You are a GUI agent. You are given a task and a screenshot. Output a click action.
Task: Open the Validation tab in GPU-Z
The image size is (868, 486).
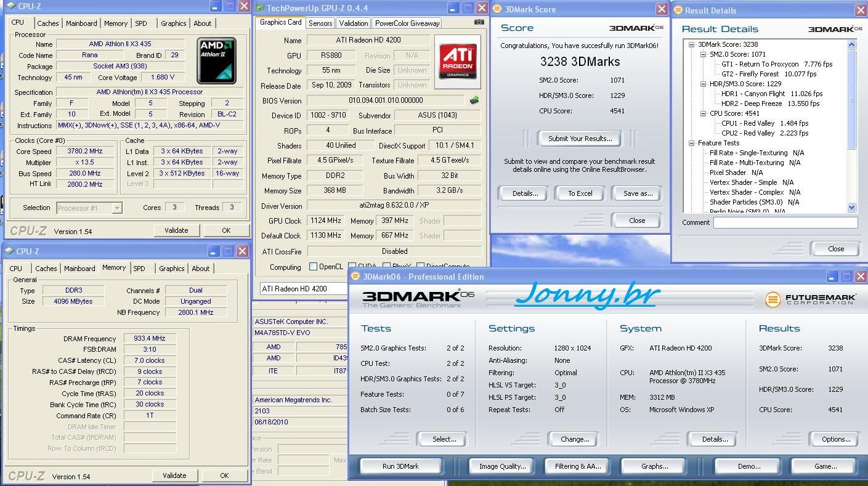[x=354, y=23]
